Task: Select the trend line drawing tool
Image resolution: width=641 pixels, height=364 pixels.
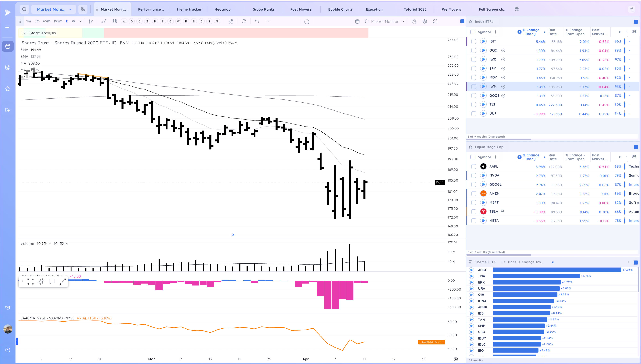Action: (x=63, y=282)
